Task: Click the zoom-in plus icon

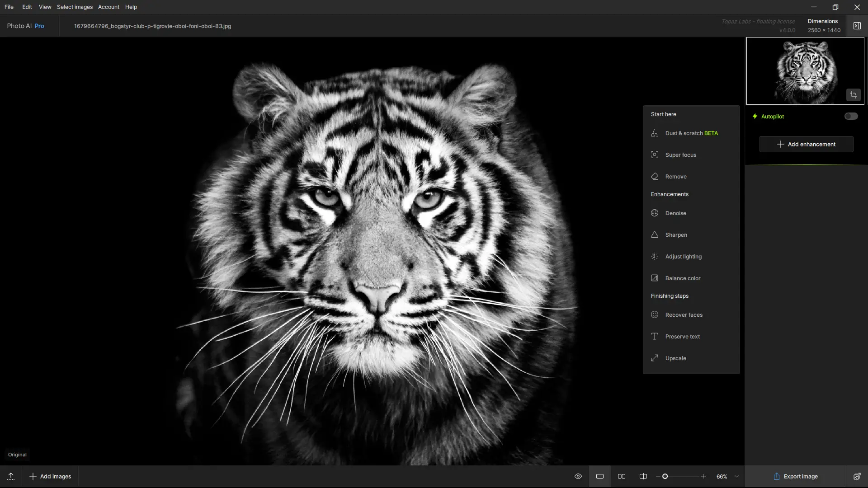Action: [x=703, y=476]
